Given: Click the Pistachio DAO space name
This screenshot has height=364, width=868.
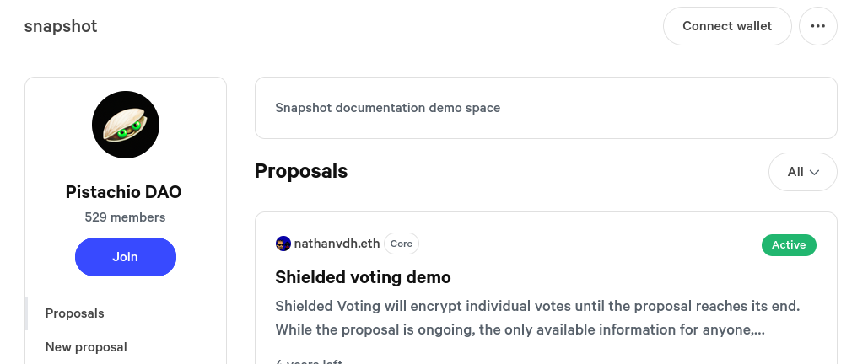Looking at the screenshot, I should [123, 192].
